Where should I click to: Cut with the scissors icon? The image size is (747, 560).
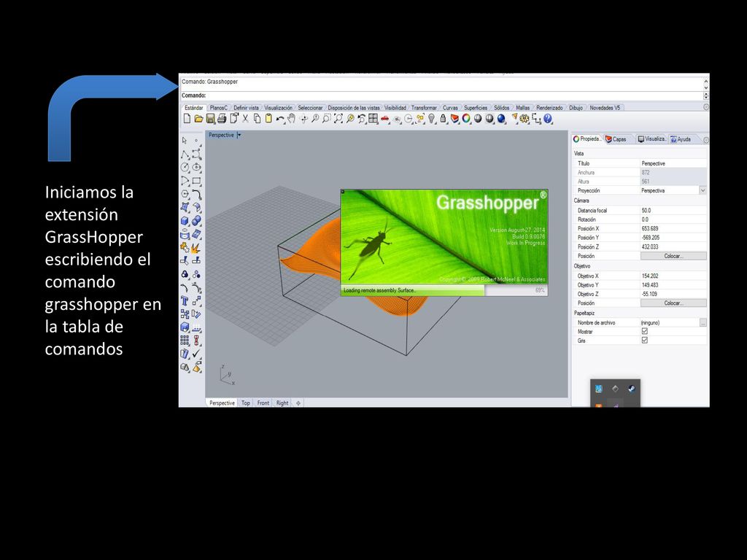(245, 119)
